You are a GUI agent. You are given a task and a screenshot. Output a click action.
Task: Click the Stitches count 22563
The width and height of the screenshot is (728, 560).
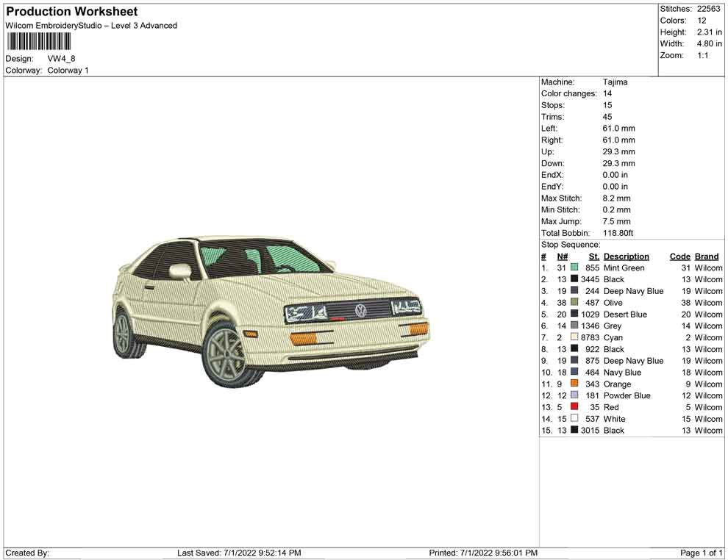[x=709, y=9]
